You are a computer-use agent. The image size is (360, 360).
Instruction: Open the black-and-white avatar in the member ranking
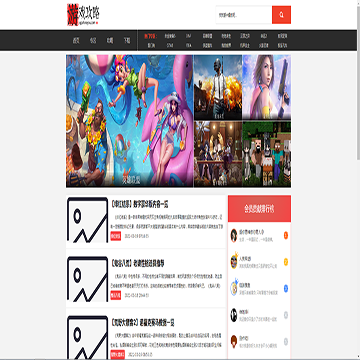click(234, 315)
